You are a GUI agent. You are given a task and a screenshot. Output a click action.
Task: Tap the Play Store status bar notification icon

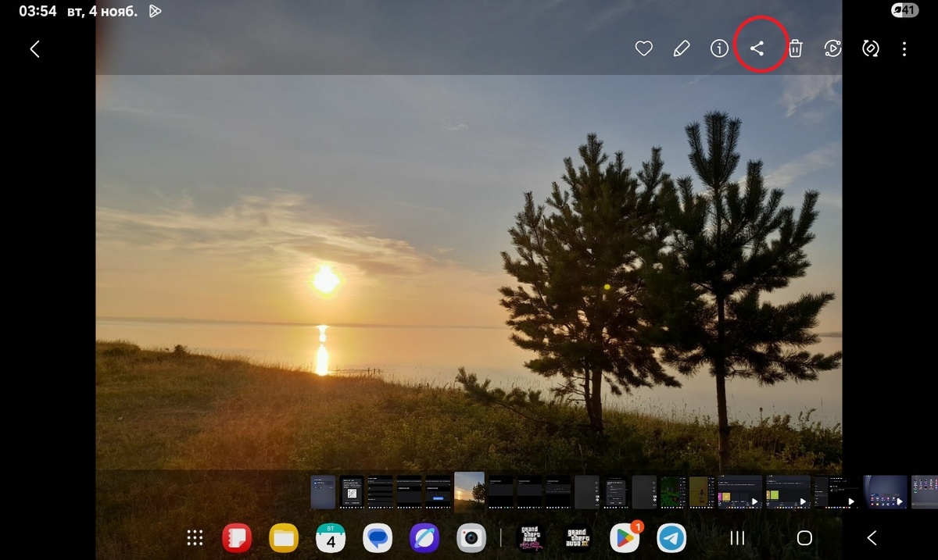[x=155, y=11]
